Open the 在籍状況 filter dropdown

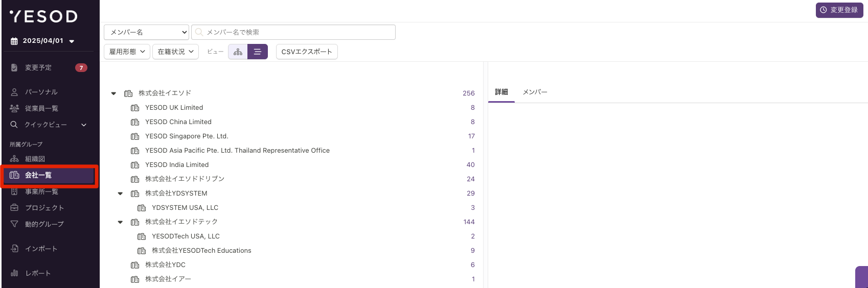coord(175,52)
